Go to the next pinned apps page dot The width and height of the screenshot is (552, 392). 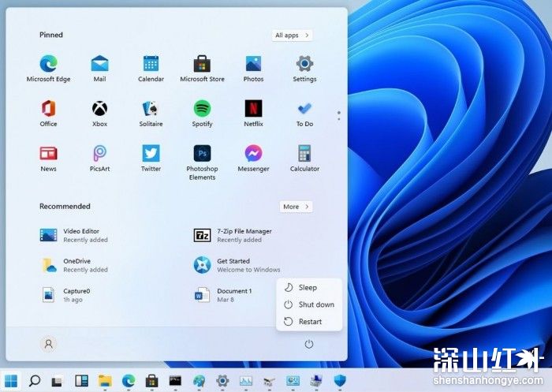click(338, 119)
